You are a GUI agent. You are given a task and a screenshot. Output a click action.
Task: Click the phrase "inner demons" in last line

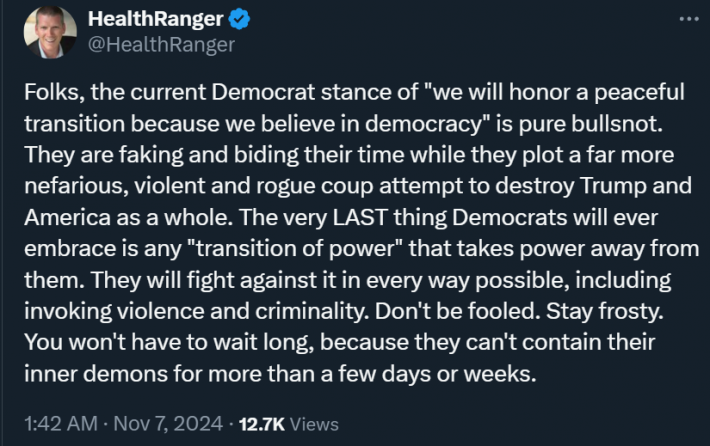pos(96,374)
